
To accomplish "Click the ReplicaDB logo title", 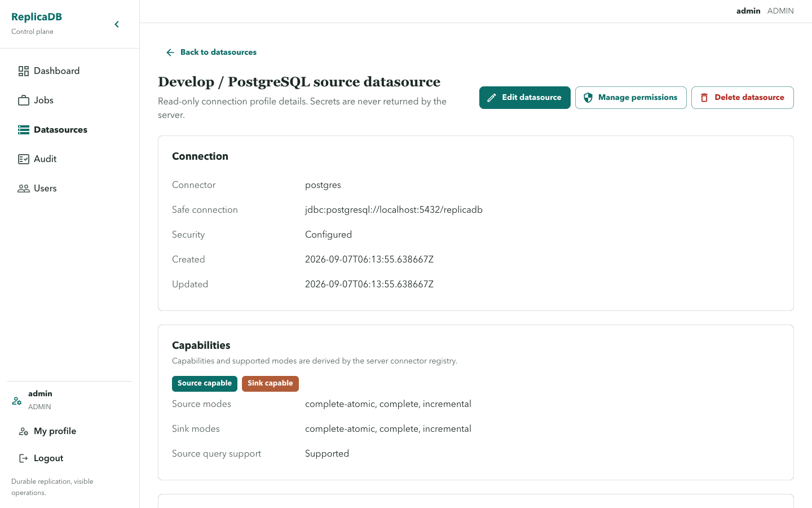I will click(x=37, y=17).
